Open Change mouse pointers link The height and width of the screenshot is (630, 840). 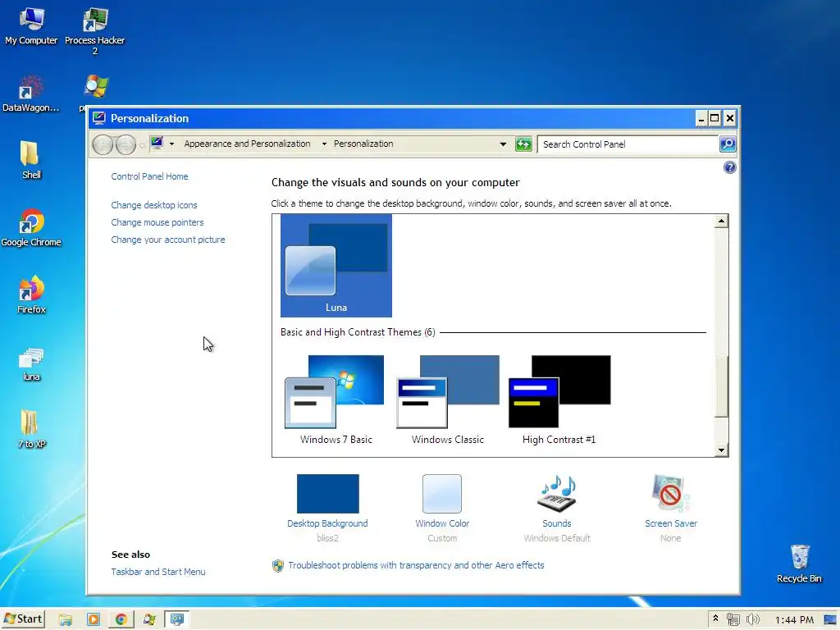point(157,222)
